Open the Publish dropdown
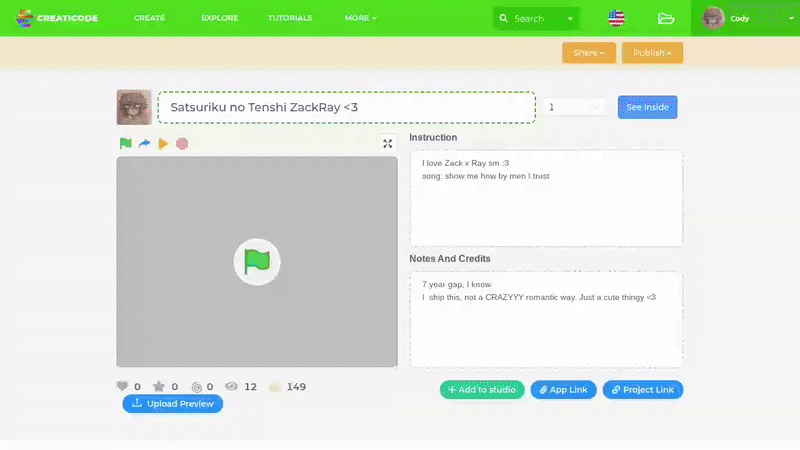Viewport: 800px width, 450px height. point(652,53)
